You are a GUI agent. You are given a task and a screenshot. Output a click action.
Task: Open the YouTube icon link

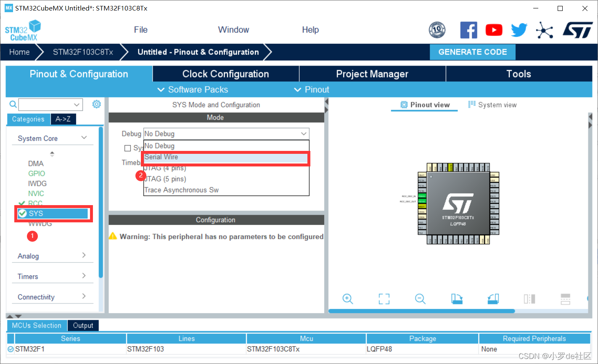[x=494, y=30]
